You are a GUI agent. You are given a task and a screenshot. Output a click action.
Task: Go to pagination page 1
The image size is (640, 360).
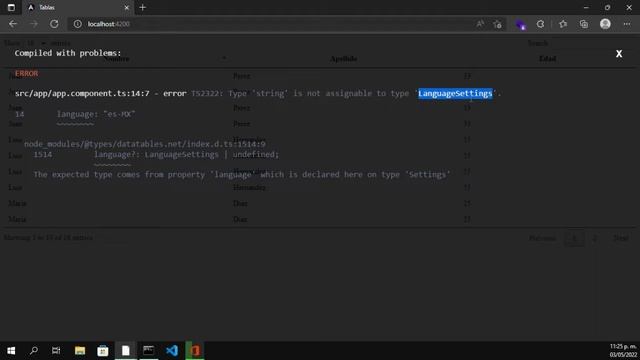pos(574,238)
